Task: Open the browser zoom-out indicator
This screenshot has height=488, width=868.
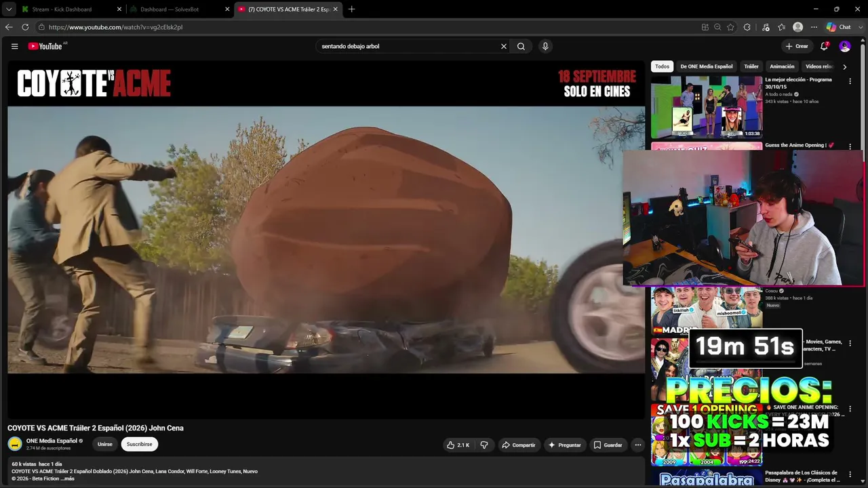Action: (717, 27)
